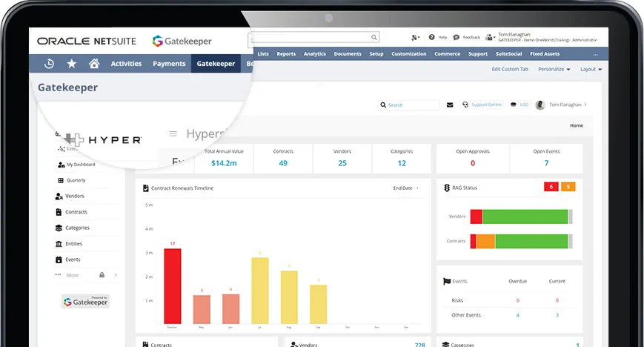Viewport: 644px width, 347px height.
Task: Open the Activities menu
Action: click(x=126, y=64)
